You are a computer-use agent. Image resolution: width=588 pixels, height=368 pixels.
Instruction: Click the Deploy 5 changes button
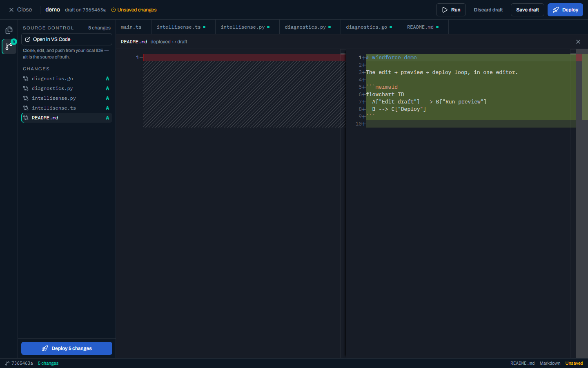click(x=67, y=348)
